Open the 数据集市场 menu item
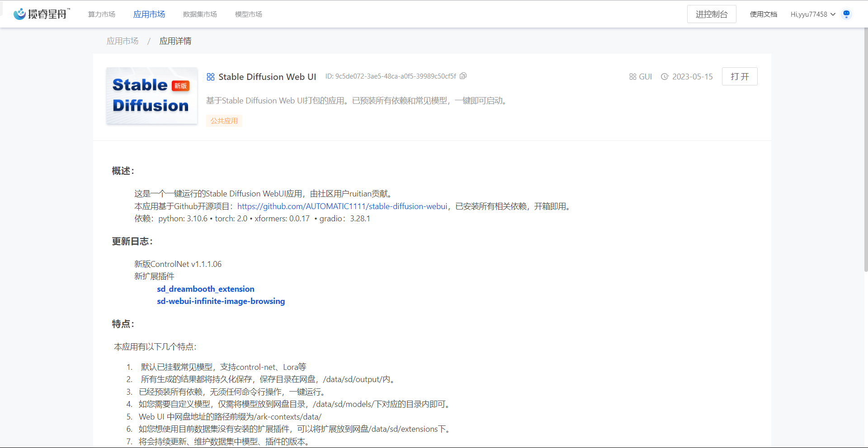The width and height of the screenshot is (868, 448). point(200,14)
